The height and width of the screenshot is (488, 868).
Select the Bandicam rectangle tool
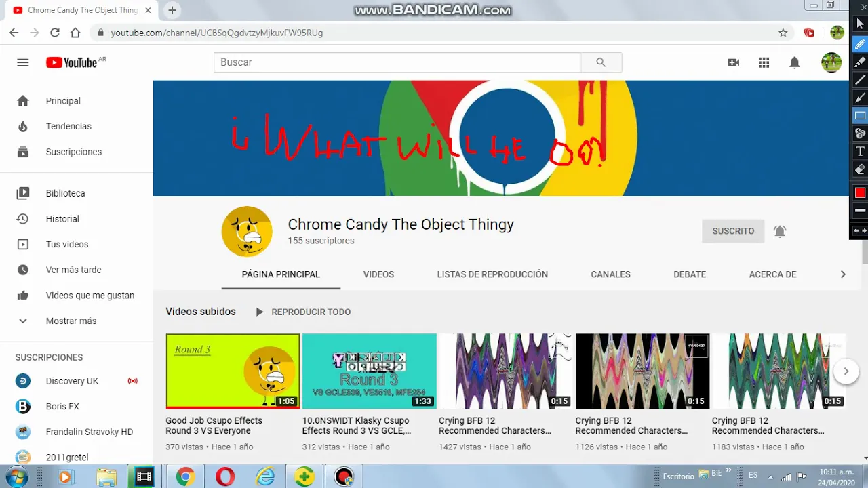click(x=860, y=115)
